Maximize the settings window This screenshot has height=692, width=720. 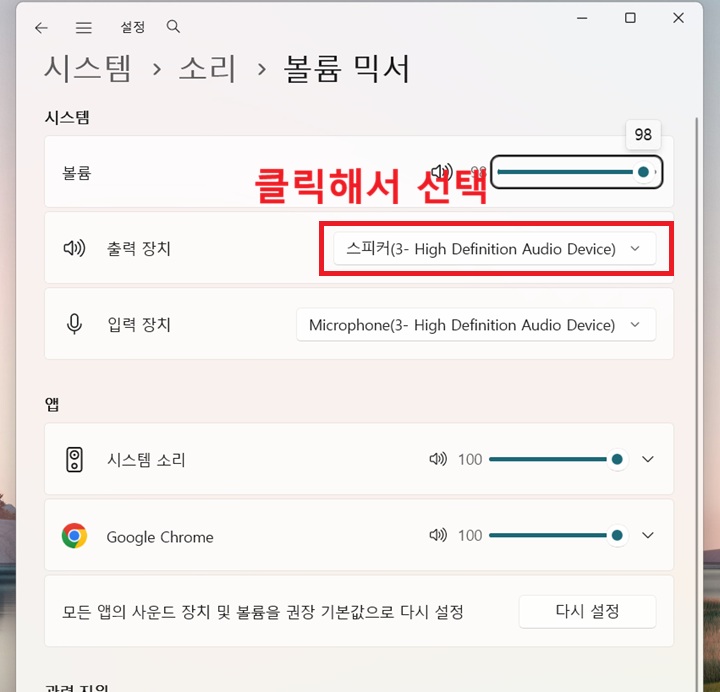630,18
